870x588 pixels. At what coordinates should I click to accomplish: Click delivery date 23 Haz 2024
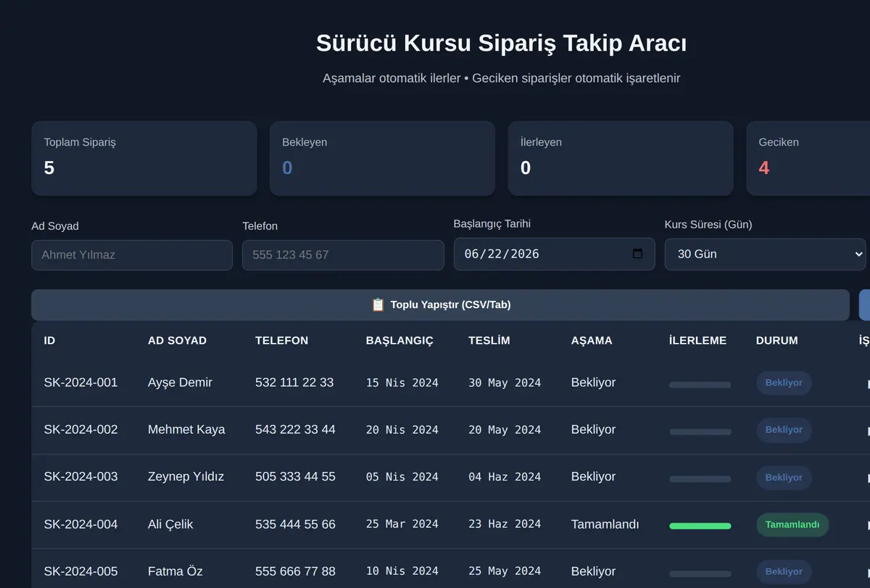tap(505, 524)
